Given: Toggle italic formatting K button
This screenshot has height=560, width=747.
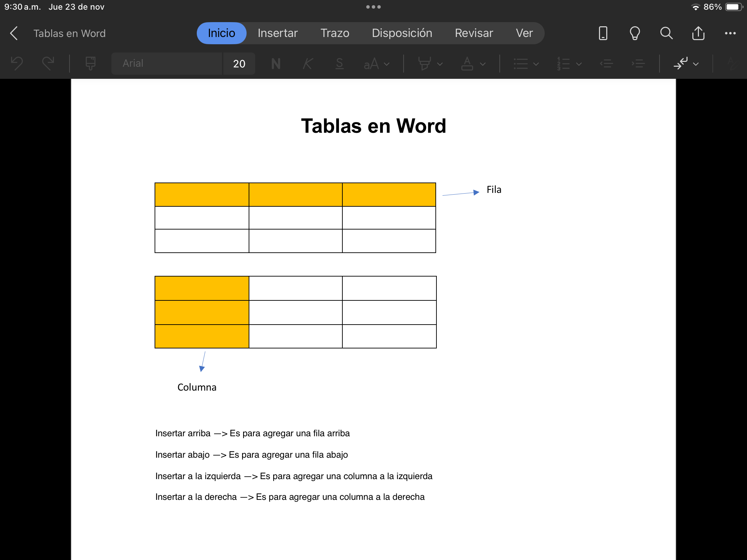Looking at the screenshot, I should [x=307, y=64].
